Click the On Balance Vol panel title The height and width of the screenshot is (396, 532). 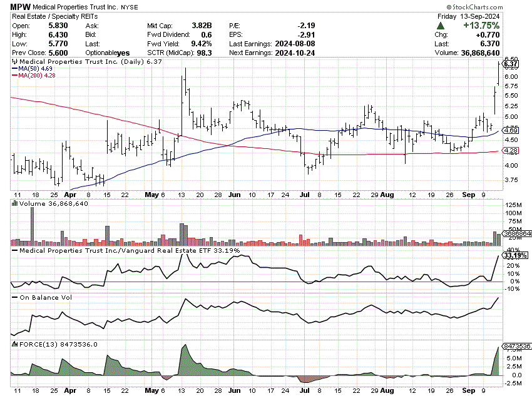coord(46,297)
